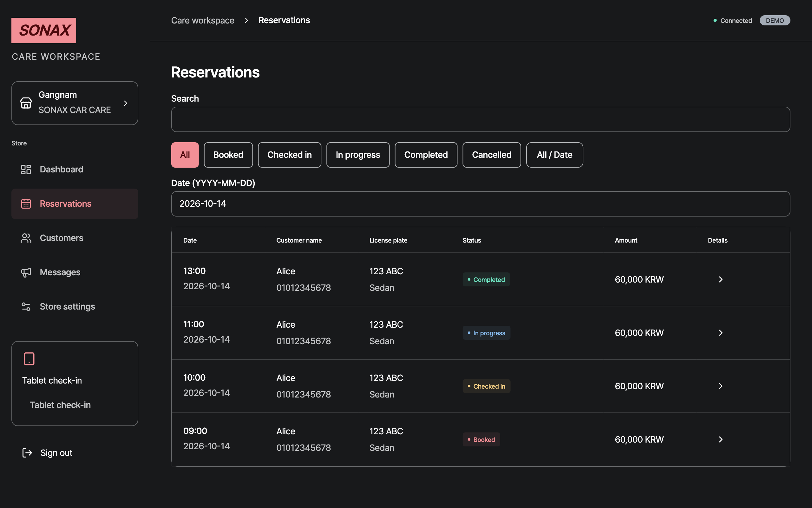Open details chevron for 11:00 reservation
The height and width of the screenshot is (508, 812).
point(720,333)
